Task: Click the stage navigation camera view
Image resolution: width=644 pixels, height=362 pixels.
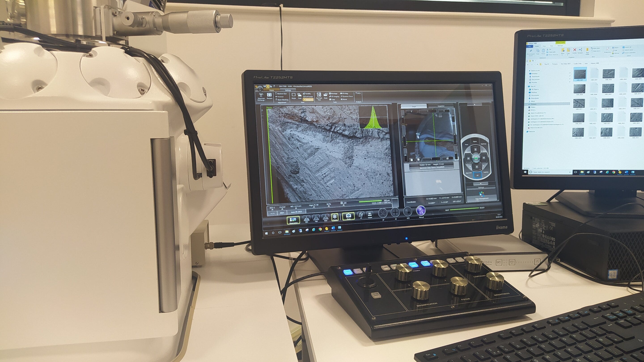Action: 430,136
